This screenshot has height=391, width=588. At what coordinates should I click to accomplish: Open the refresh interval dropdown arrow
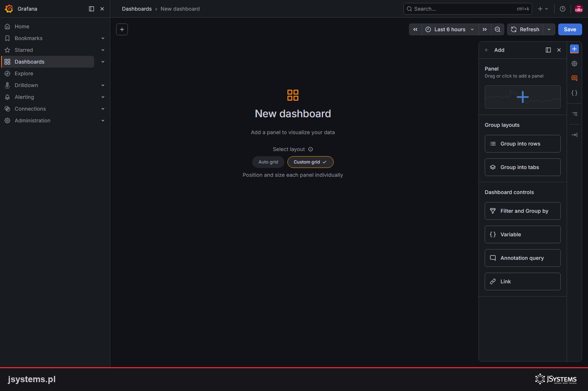click(x=549, y=29)
